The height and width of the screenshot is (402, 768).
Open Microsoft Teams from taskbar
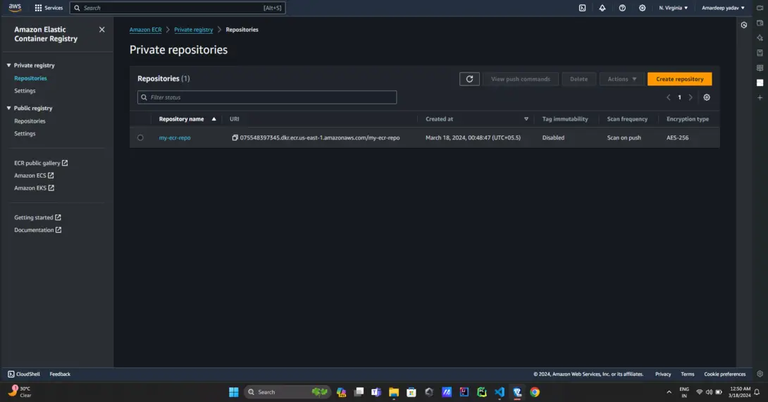[376, 392]
